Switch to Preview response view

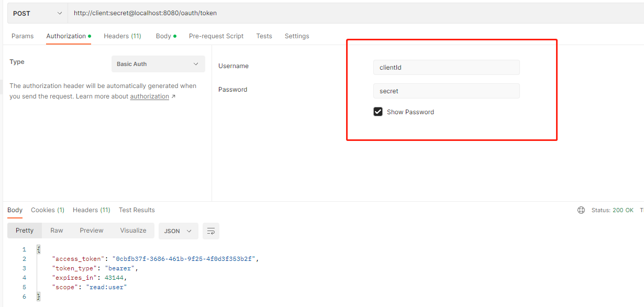(92, 231)
